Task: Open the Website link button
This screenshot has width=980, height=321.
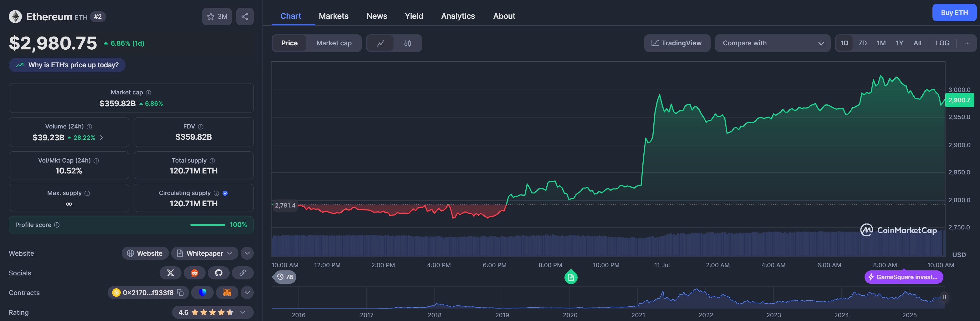Action: tap(145, 253)
